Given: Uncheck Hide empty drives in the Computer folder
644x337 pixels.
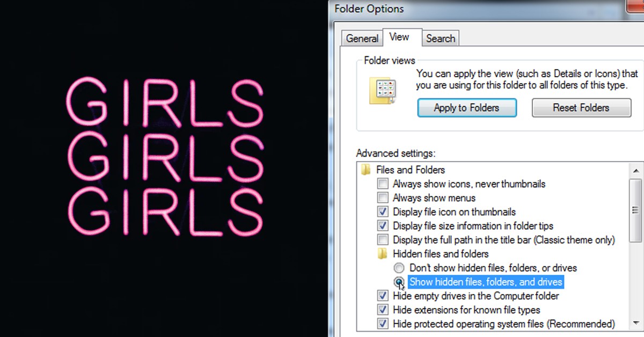Looking at the screenshot, I should pos(383,296).
